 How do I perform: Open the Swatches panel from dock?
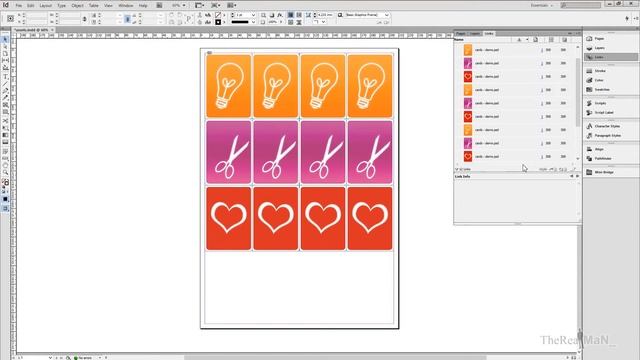611,89
